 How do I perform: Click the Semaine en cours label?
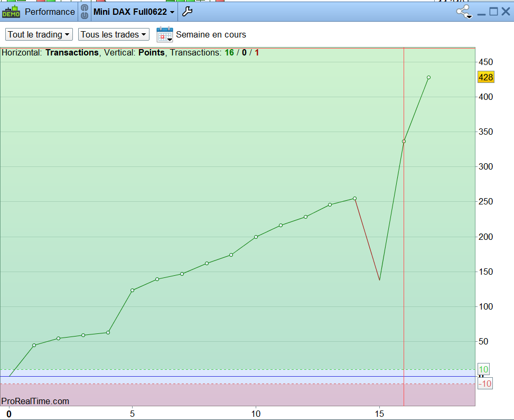click(x=211, y=34)
